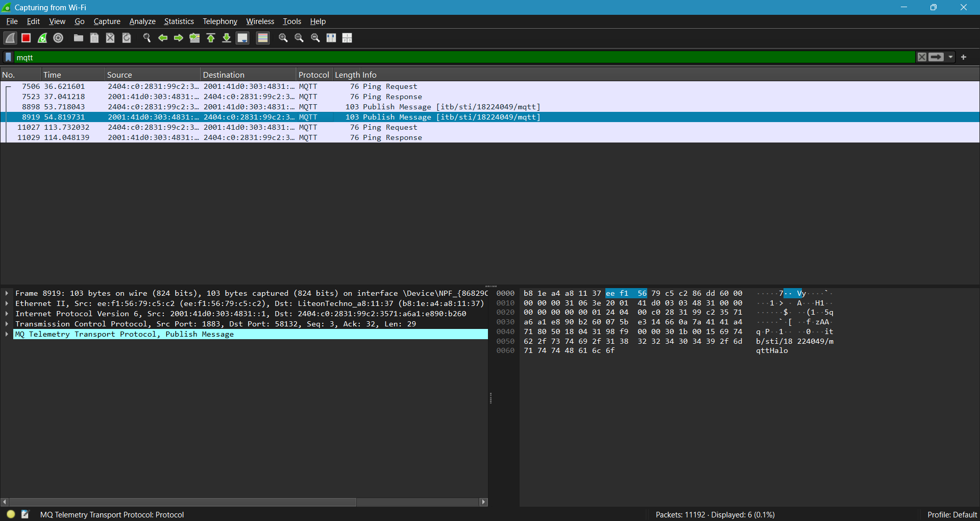Zoom out the main window text
The width and height of the screenshot is (980, 521).
[x=299, y=38]
